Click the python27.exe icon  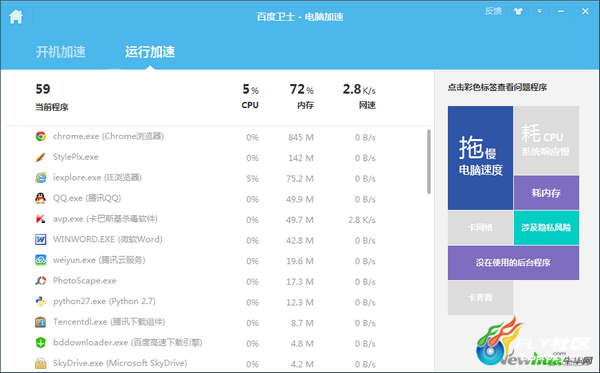[41, 301]
